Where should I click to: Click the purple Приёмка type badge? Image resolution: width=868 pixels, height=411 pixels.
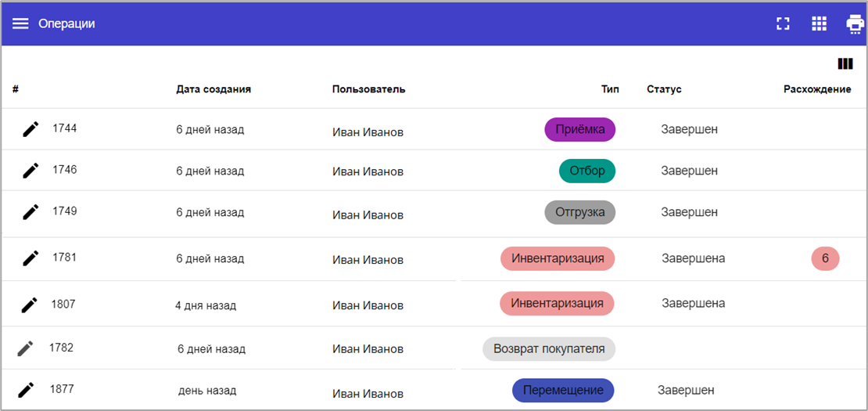(x=579, y=129)
